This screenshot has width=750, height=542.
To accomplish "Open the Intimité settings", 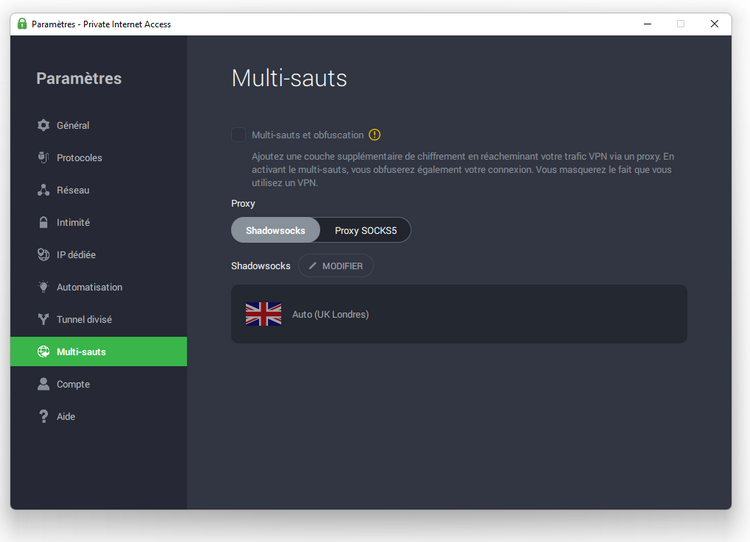I will coord(99,222).
